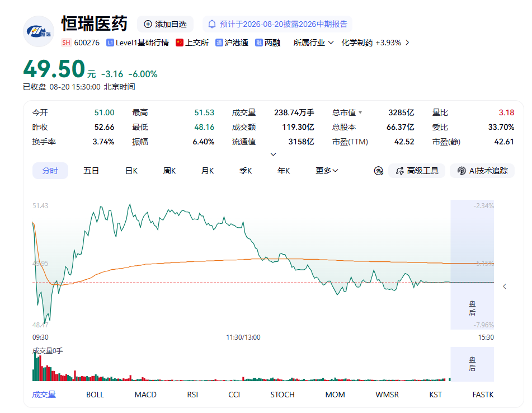The image size is (532, 413).
Task: Switch to the 五日 tab
Action: pos(91,171)
